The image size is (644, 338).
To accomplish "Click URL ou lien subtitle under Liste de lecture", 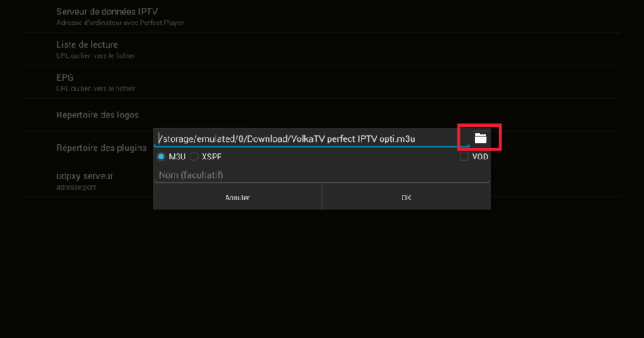I will point(96,56).
